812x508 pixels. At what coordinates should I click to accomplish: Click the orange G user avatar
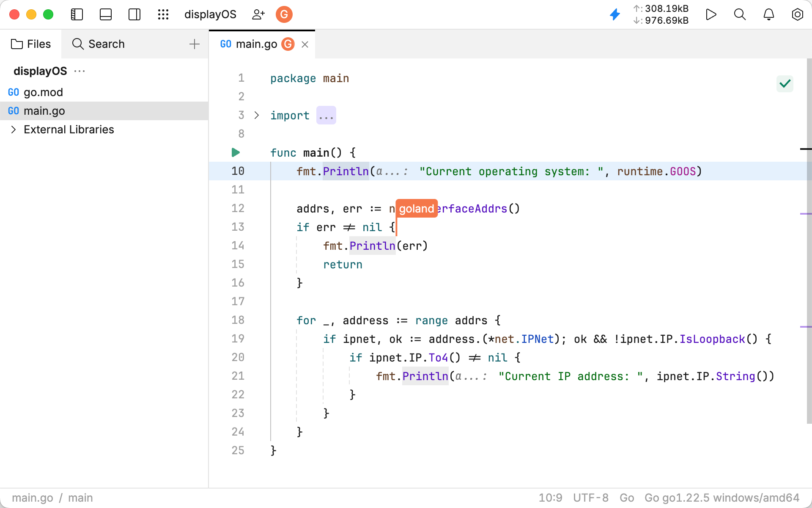284,14
